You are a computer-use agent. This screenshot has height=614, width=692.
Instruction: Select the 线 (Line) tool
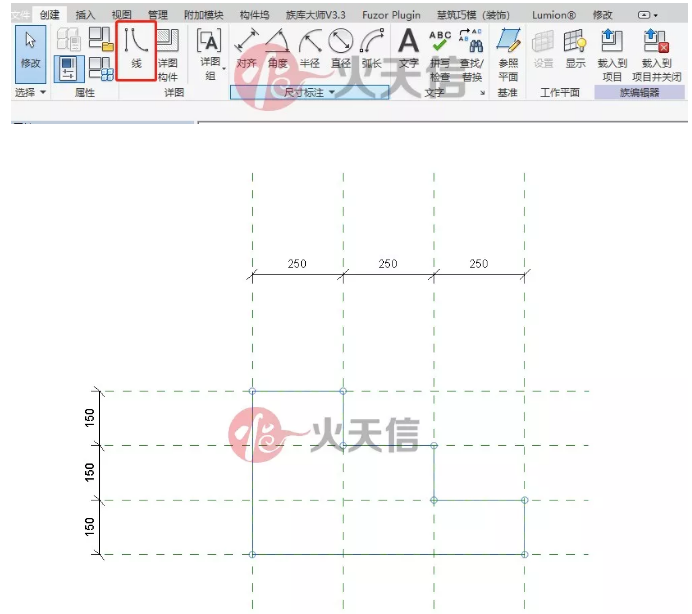click(x=136, y=50)
